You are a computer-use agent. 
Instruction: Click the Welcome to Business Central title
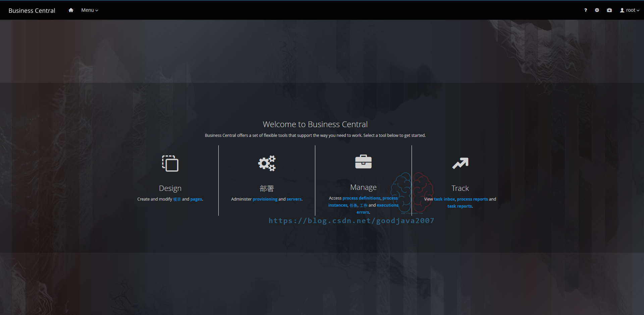[x=315, y=124]
